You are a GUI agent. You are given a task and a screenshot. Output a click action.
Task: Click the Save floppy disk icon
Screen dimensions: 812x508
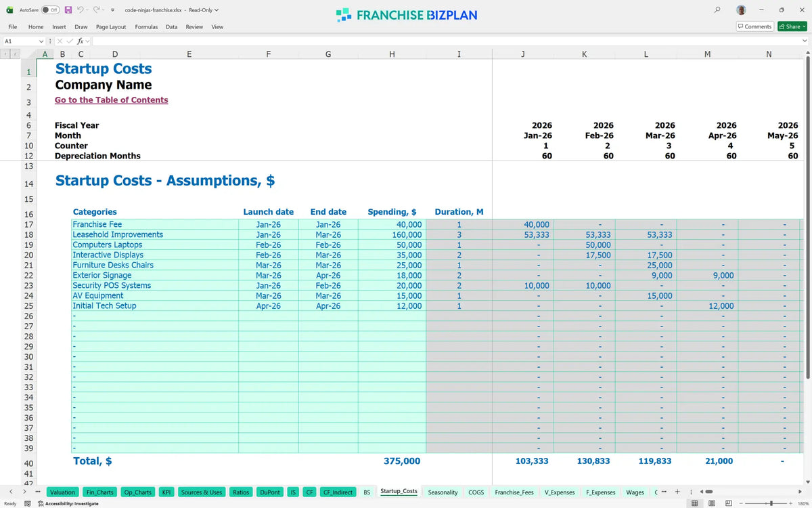[68, 10]
